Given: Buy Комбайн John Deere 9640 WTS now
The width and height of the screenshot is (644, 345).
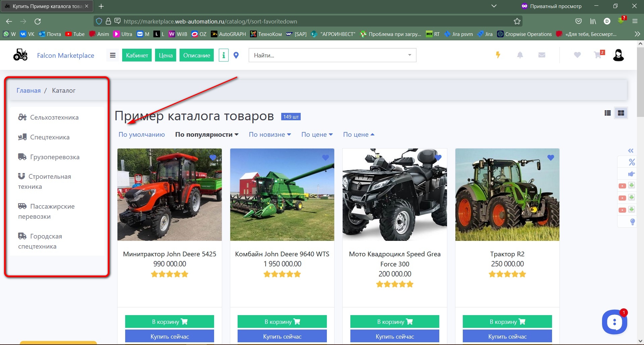Looking at the screenshot, I should tap(282, 336).
